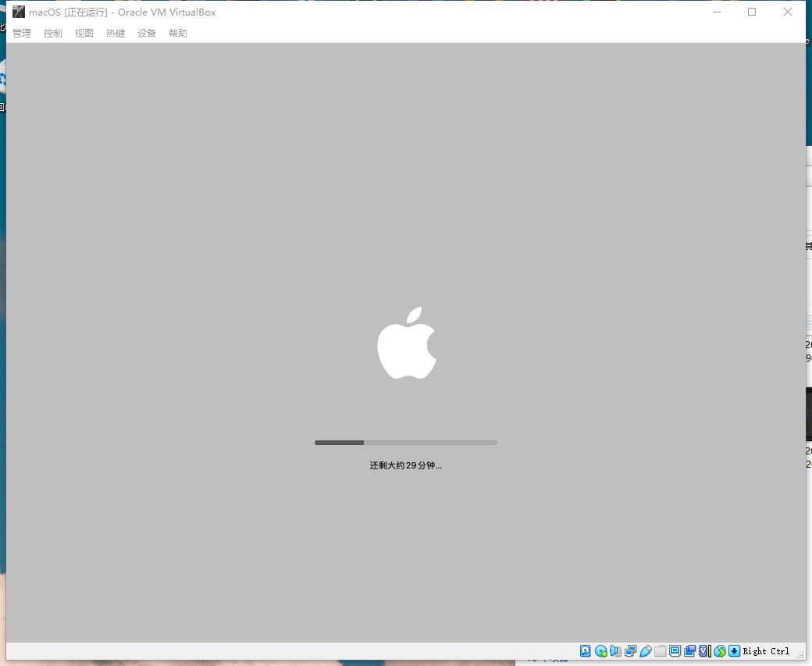This screenshot has width=812, height=666.
Task: Click the hard disk activity icon in status bar
Action: click(584, 650)
